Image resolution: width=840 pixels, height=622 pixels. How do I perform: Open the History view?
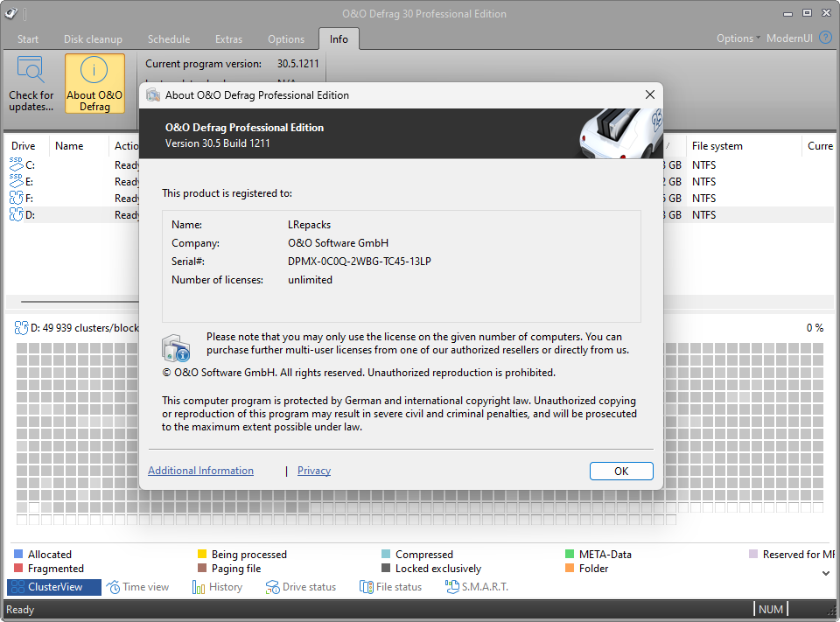click(217, 587)
